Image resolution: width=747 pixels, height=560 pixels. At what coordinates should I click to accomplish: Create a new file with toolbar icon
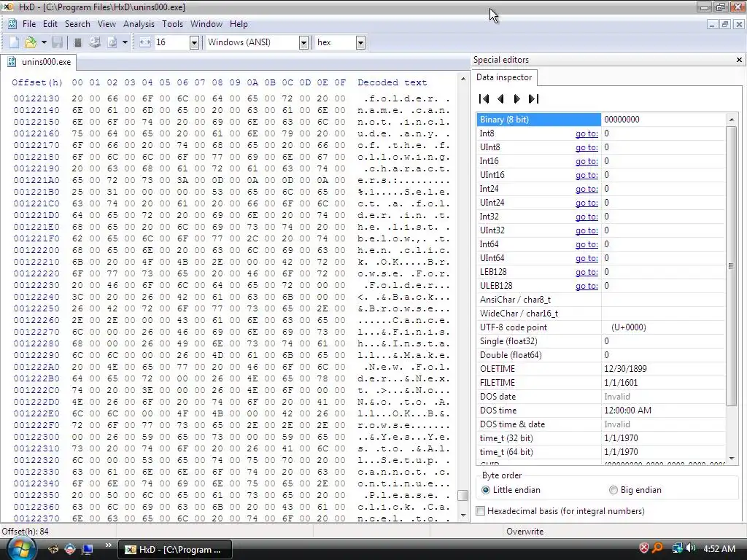pos(15,42)
